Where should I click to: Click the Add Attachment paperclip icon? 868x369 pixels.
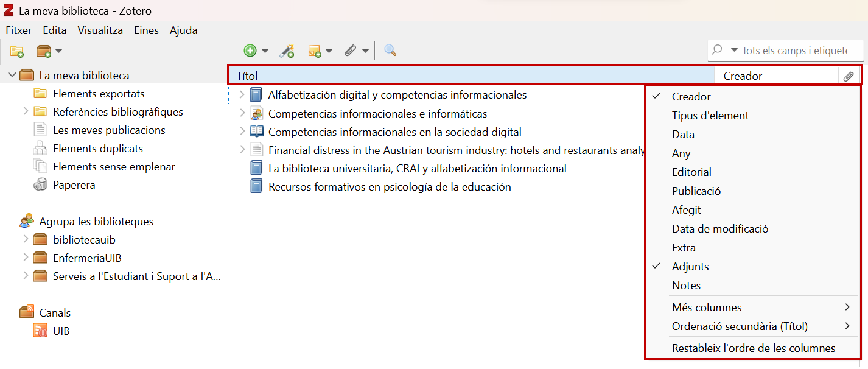coord(350,51)
